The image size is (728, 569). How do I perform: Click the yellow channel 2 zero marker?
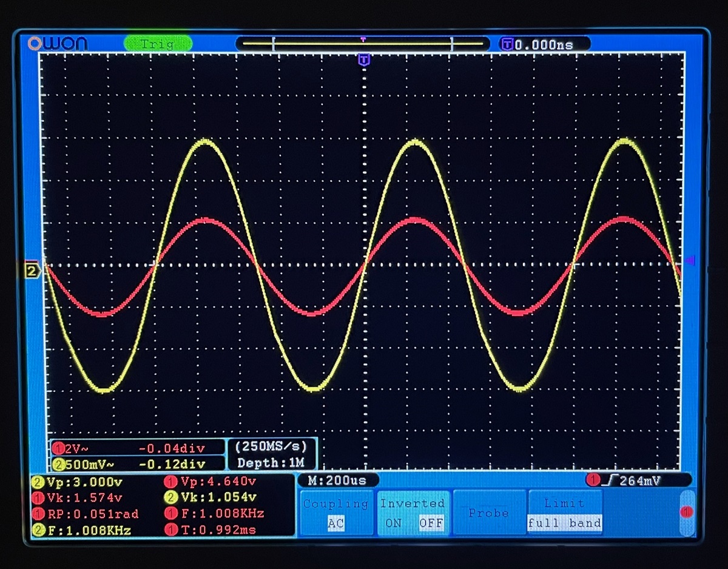coord(32,269)
